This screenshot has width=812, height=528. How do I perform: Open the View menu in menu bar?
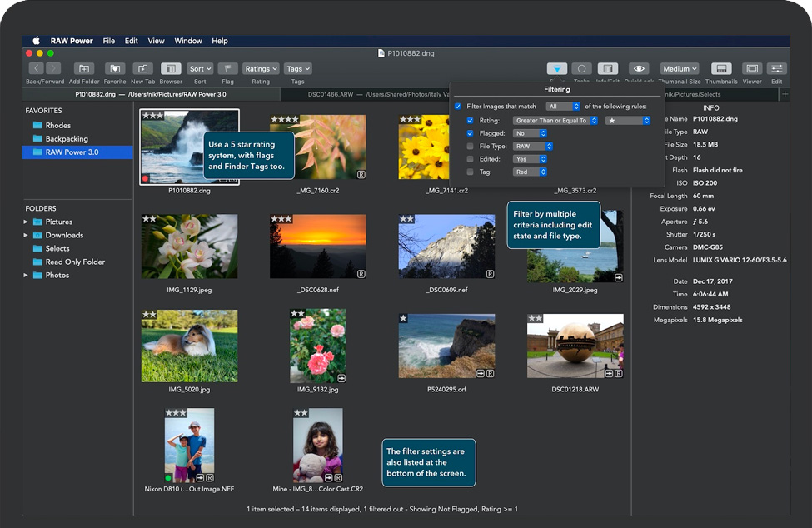pyautogui.click(x=156, y=41)
